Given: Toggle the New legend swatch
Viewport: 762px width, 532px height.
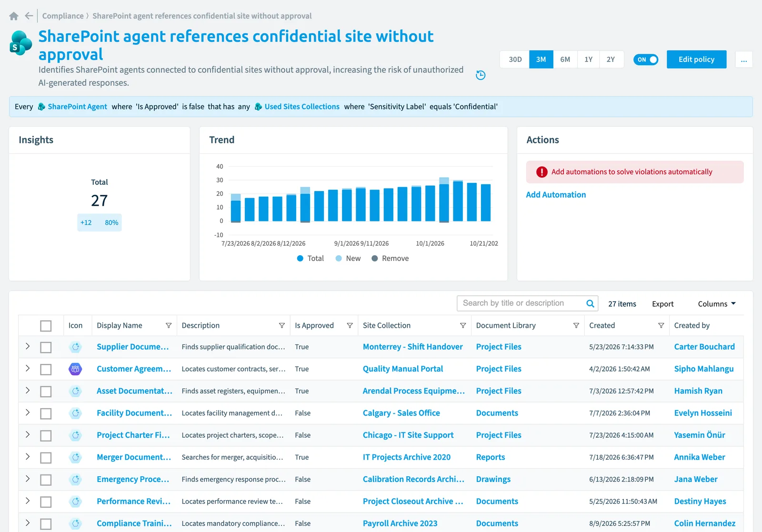Looking at the screenshot, I should tap(339, 258).
